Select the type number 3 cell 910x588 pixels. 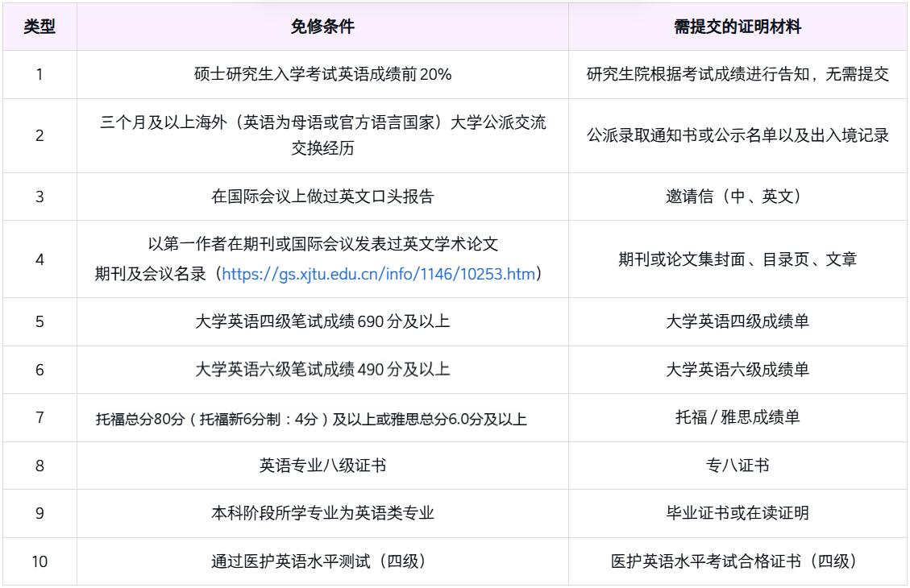(39, 196)
